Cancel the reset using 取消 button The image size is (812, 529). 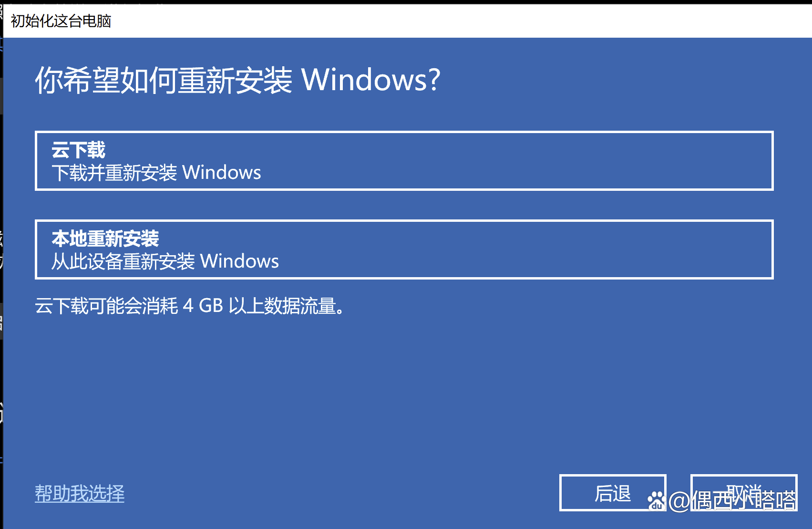coord(744,493)
